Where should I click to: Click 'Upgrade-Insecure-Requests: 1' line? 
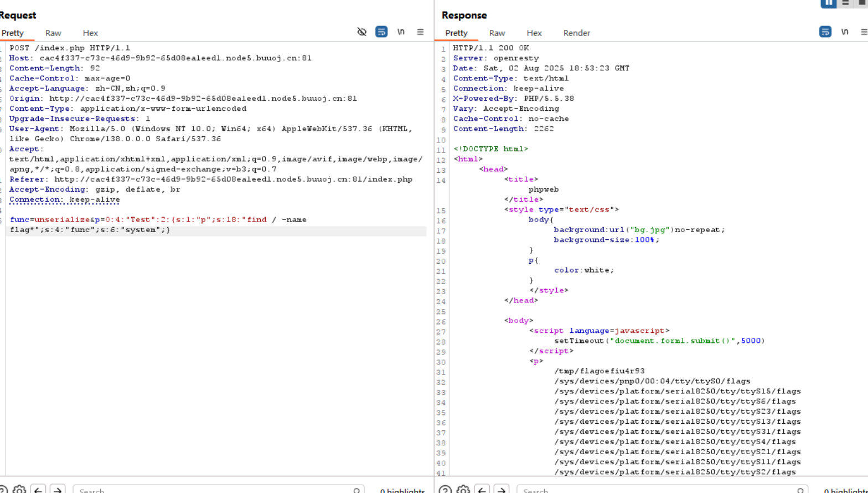[x=80, y=119]
